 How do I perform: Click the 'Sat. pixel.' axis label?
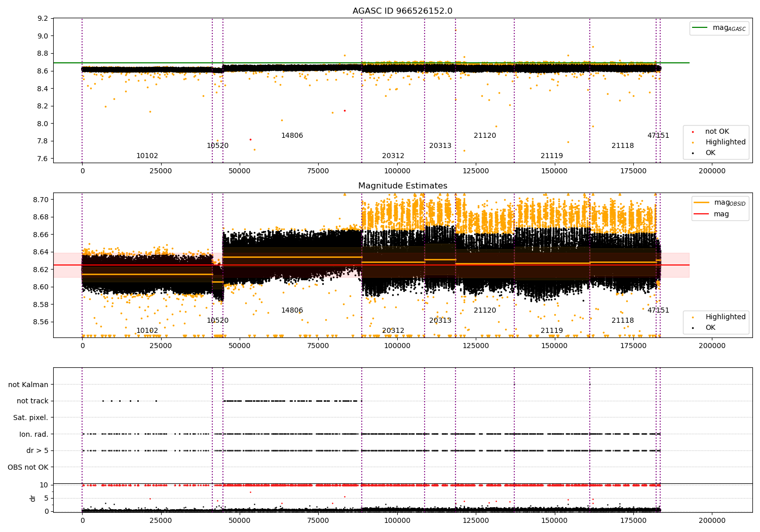pyautogui.click(x=30, y=417)
